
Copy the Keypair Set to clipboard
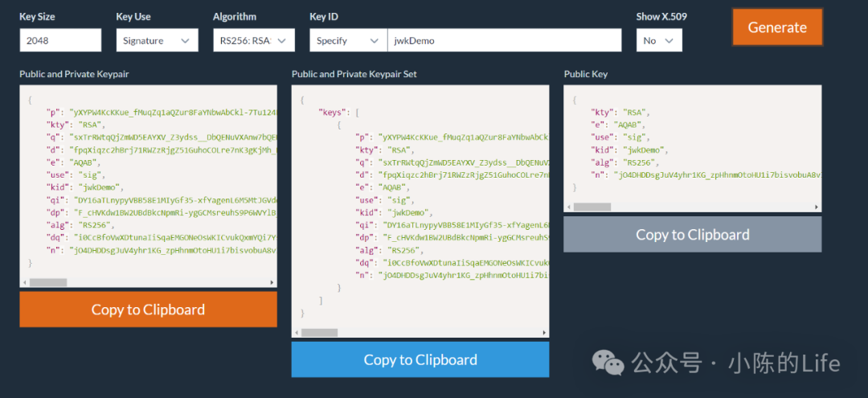420,359
